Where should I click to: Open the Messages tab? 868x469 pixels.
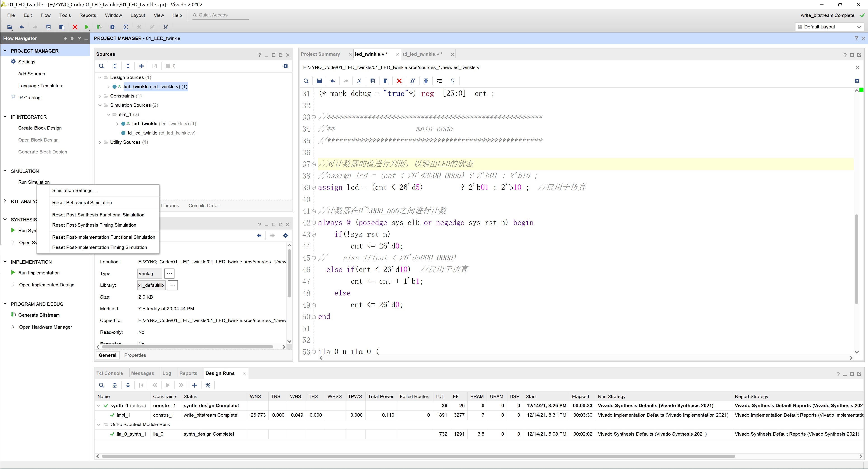click(x=143, y=373)
